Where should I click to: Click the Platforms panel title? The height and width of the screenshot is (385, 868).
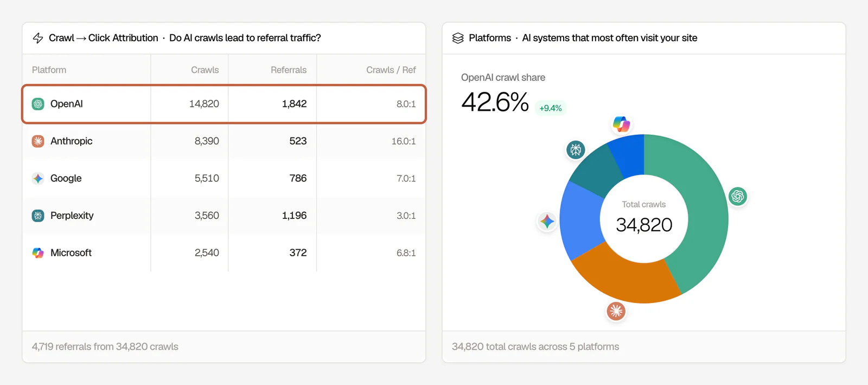[490, 38]
